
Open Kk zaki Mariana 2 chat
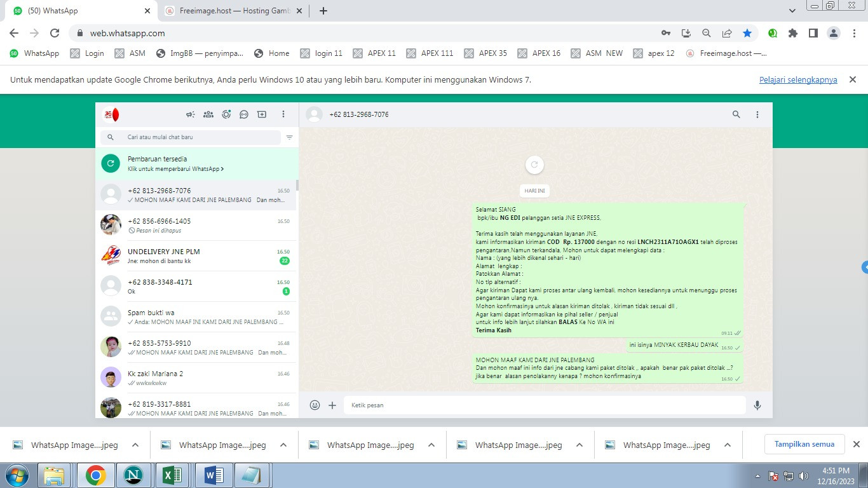click(x=196, y=378)
